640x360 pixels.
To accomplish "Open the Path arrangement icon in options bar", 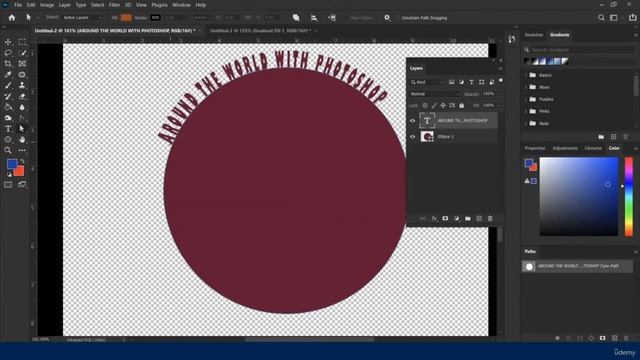I will 332,18.
